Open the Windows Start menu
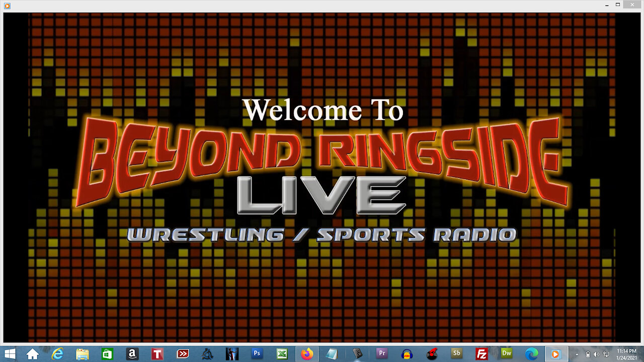 [x=10, y=354]
